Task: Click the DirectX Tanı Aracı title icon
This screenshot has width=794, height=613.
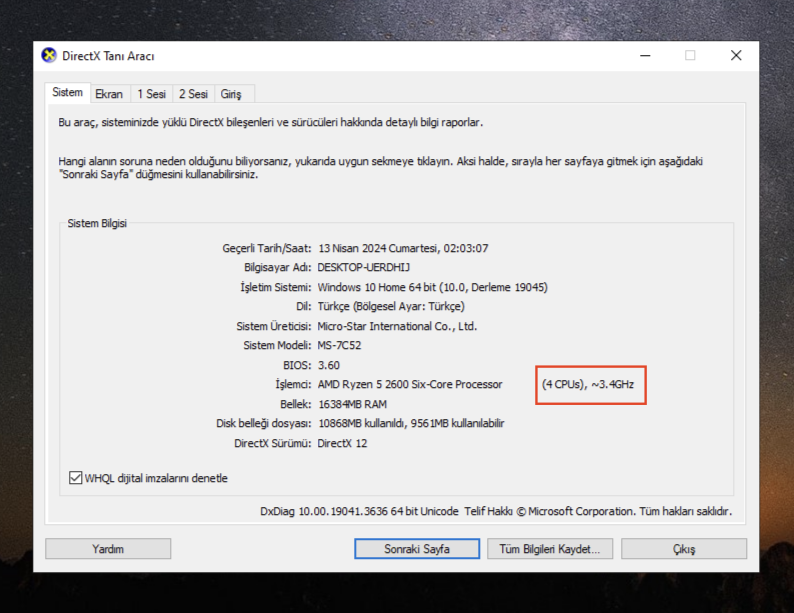Action: pos(49,55)
